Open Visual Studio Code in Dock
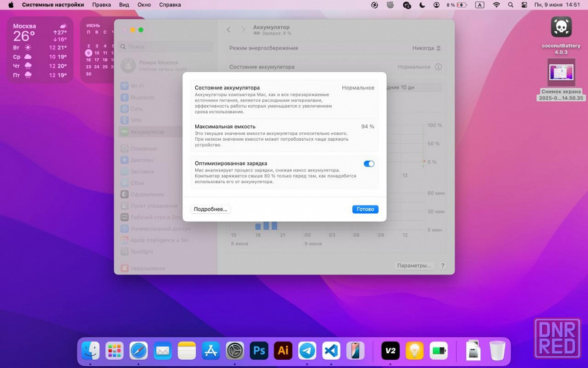 pos(331,351)
